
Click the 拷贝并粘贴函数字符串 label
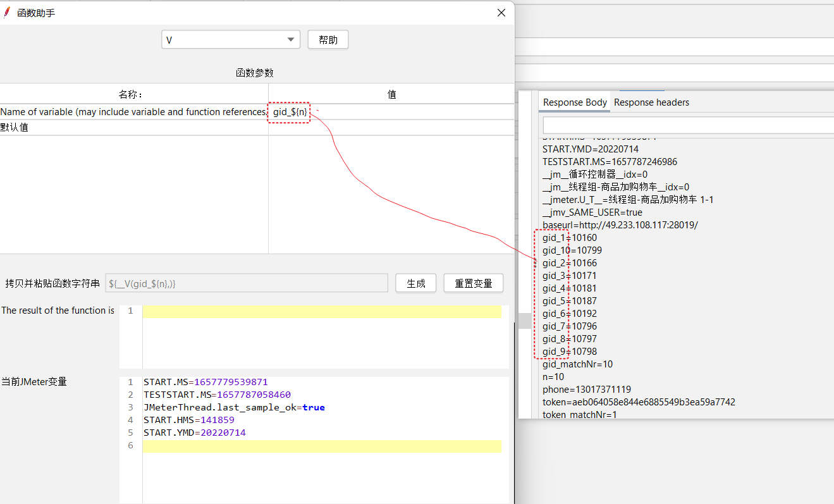click(52, 283)
